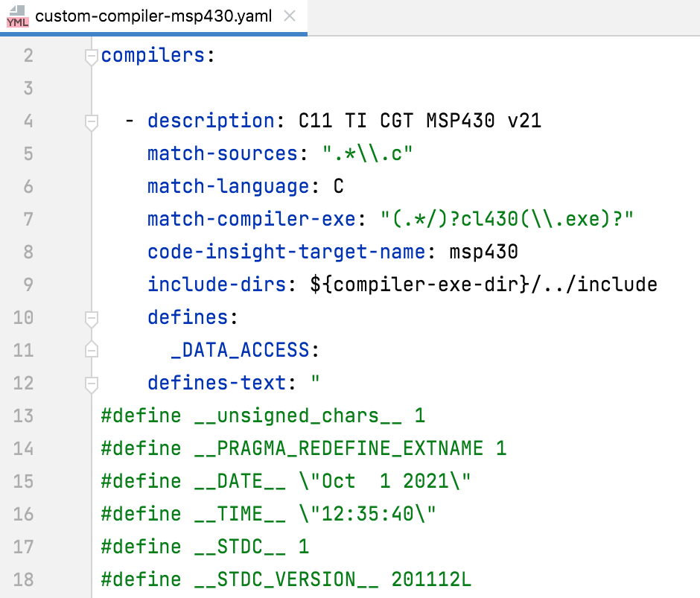700x598 pixels.
Task: Collapse the compilers block on line 2
Action: coord(91,54)
